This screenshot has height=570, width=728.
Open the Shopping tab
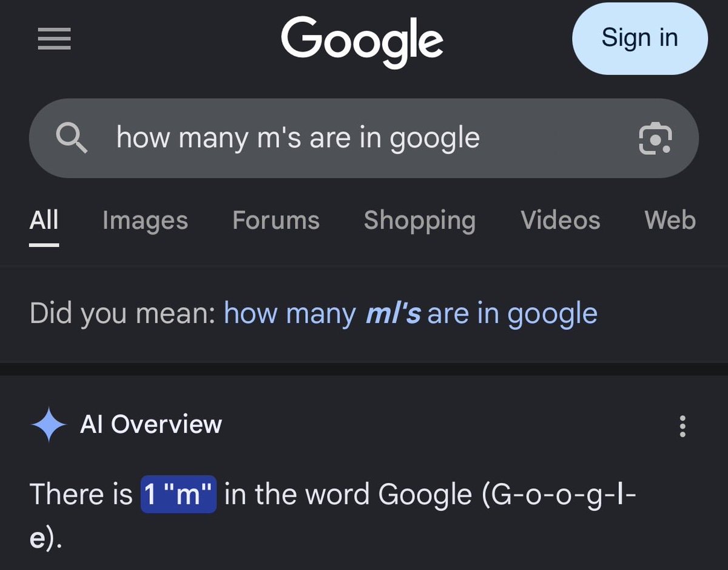tap(420, 221)
